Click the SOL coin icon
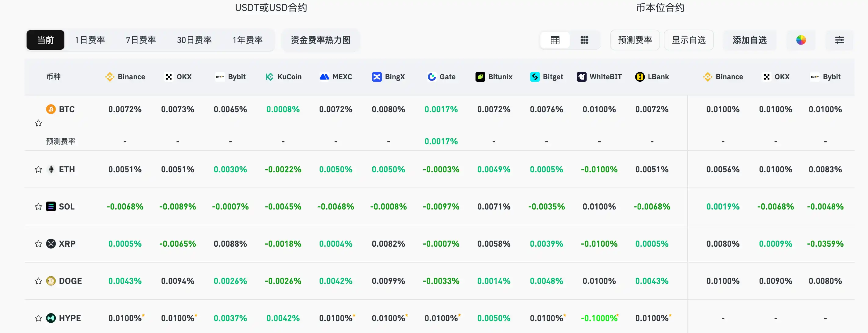The height and width of the screenshot is (333, 868). tap(51, 206)
